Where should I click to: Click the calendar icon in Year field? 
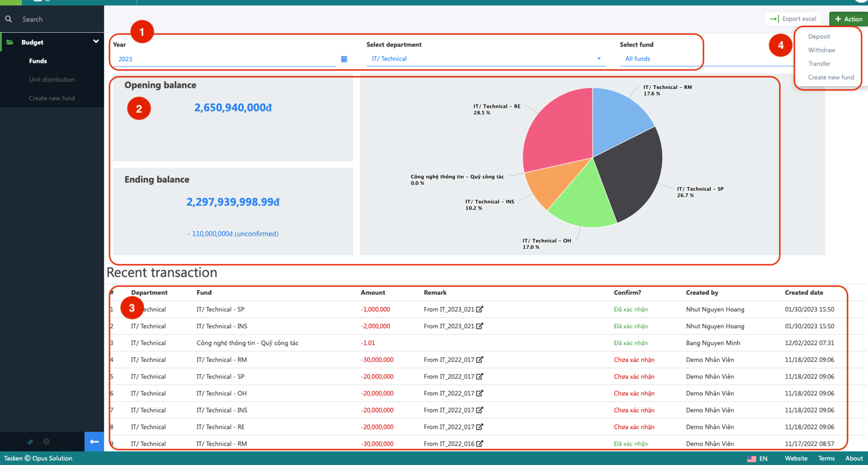tap(344, 59)
